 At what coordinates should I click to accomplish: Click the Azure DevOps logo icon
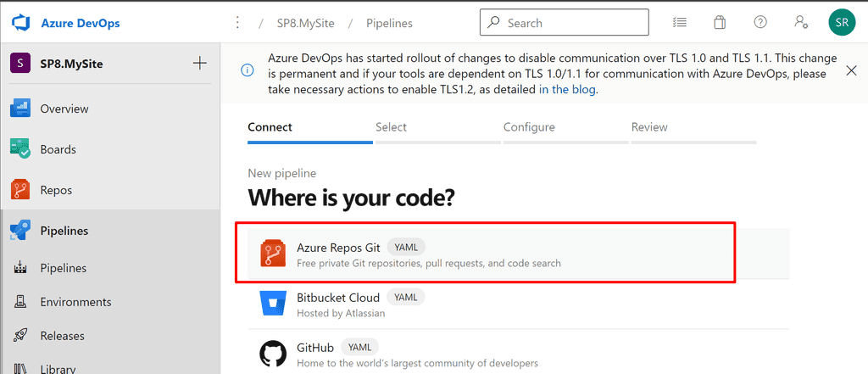(20, 23)
